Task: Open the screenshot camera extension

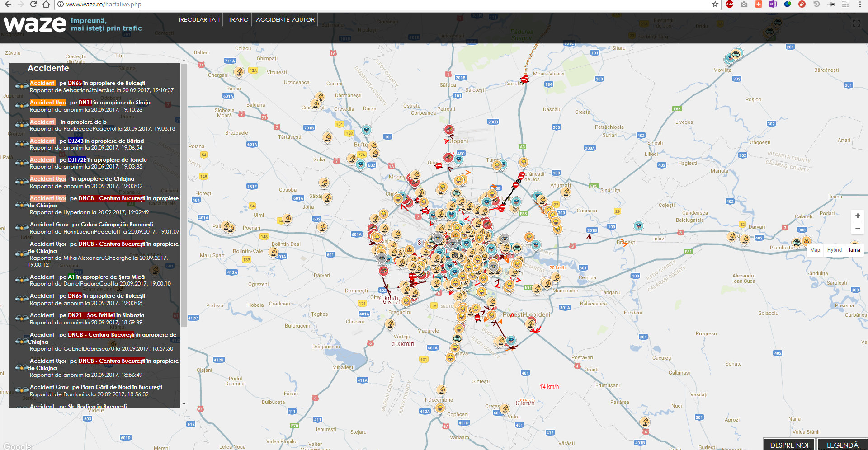Action: pos(744,4)
